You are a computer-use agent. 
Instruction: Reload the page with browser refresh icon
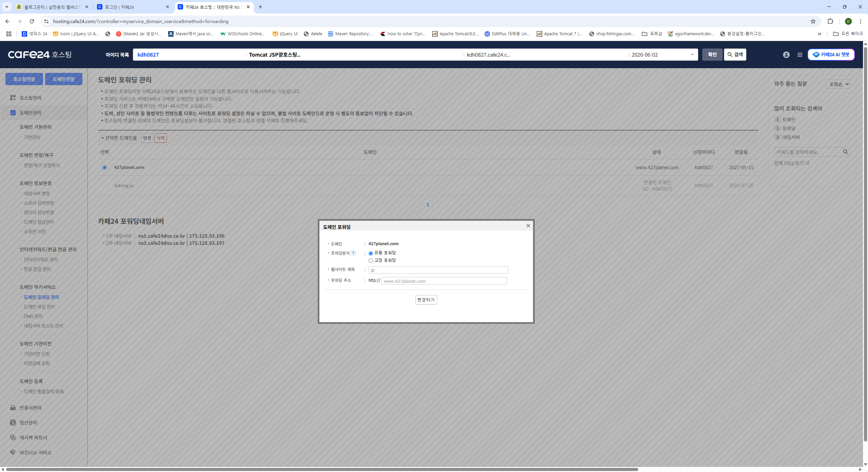click(x=32, y=21)
